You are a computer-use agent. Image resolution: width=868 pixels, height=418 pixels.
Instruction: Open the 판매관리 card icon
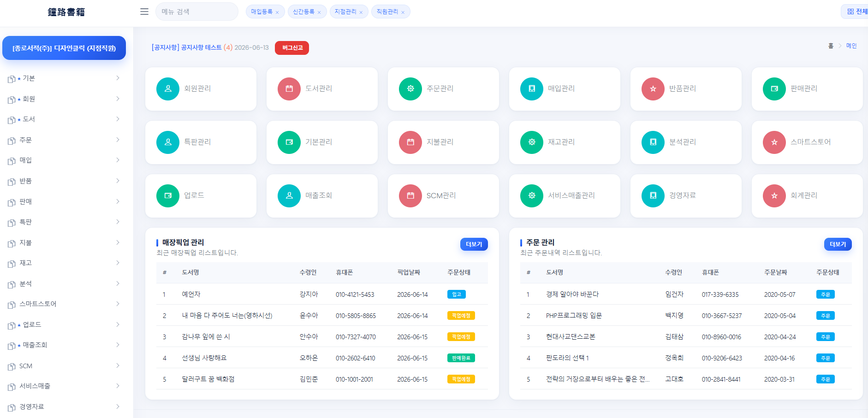(x=774, y=89)
